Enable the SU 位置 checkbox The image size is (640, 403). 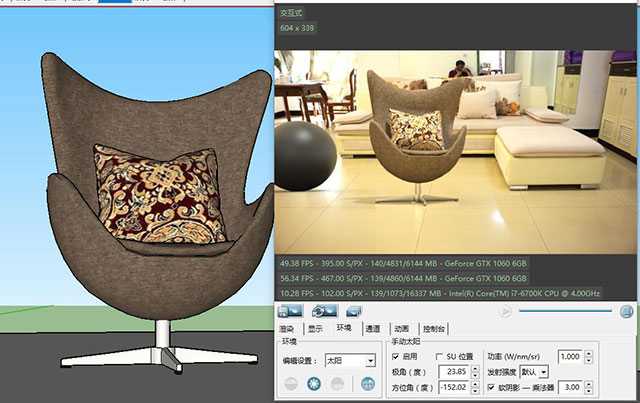click(x=439, y=356)
